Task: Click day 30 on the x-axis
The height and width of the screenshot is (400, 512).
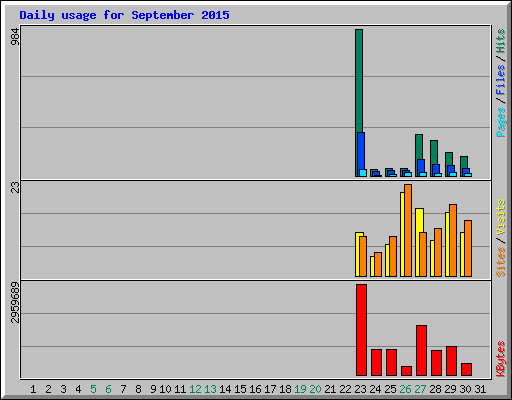Action: click(x=465, y=389)
